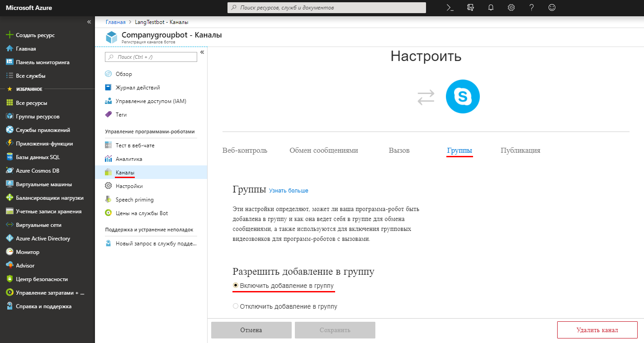Click the Отмена button
Image resolution: width=644 pixels, height=343 pixels.
coord(251,330)
